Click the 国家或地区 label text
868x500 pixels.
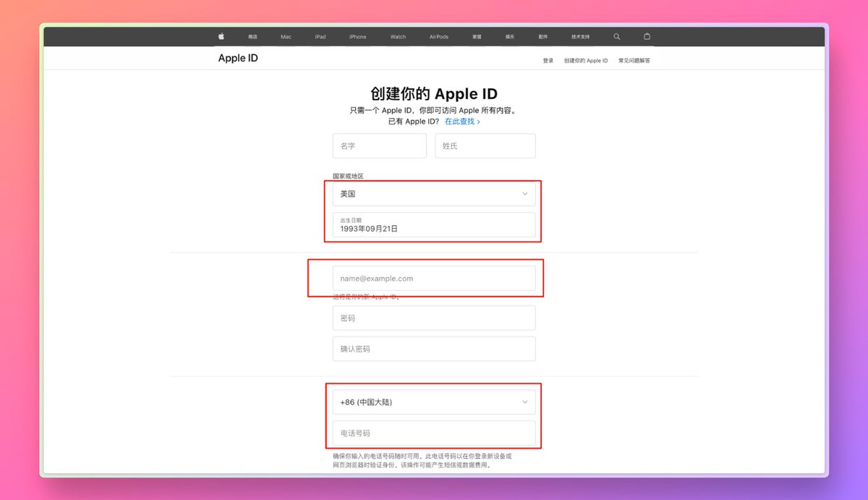[x=348, y=176]
